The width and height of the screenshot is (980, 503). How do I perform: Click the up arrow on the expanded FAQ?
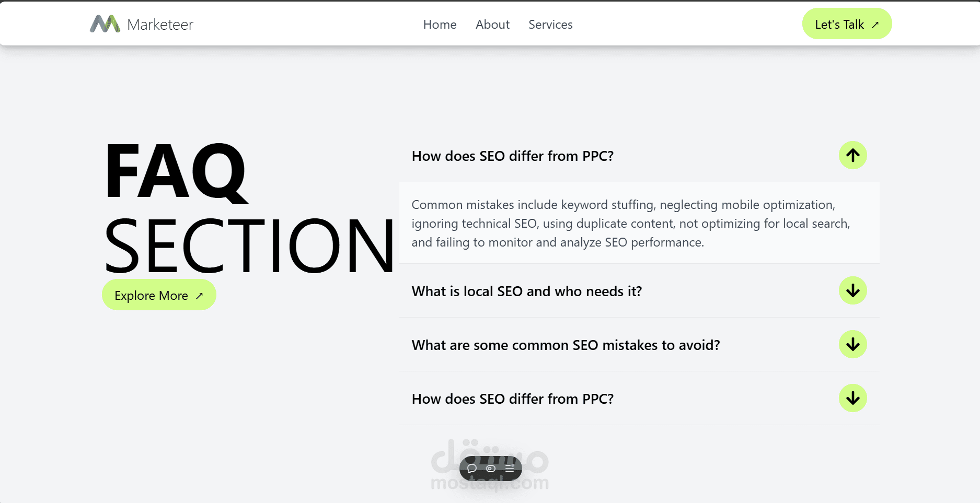(852, 155)
